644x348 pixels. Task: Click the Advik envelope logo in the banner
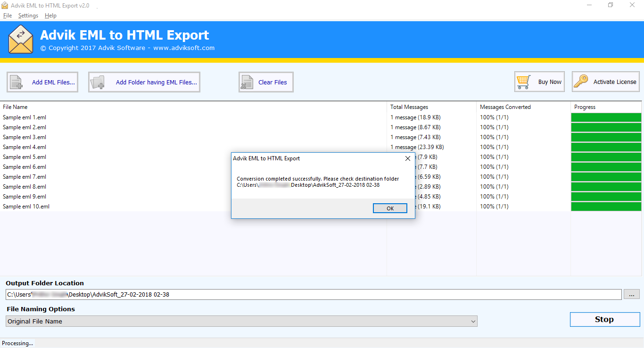click(x=21, y=40)
